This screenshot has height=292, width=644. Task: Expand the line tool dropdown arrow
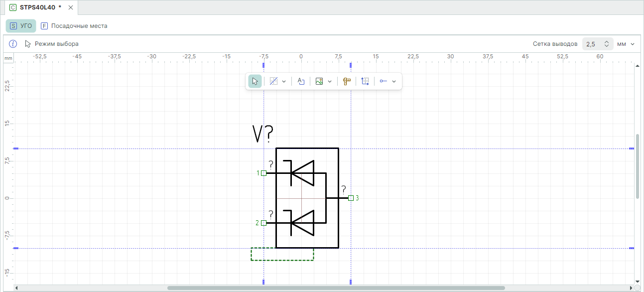284,81
